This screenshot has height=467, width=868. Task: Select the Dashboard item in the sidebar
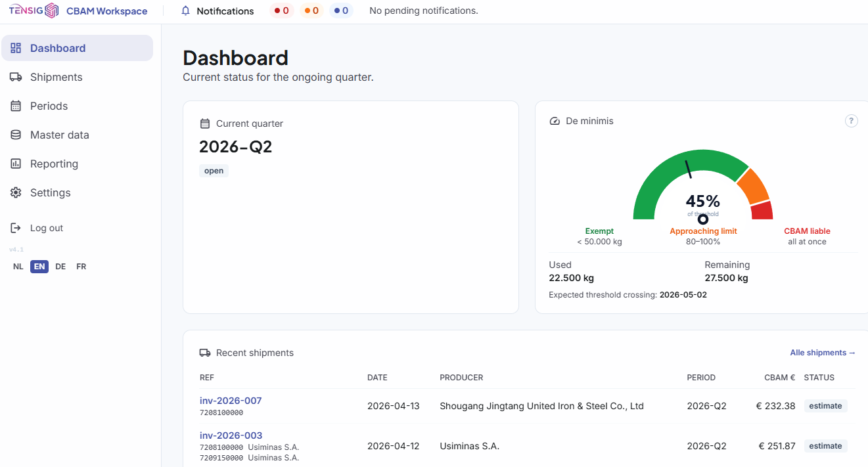pyautogui.click(x=58, y=47)
